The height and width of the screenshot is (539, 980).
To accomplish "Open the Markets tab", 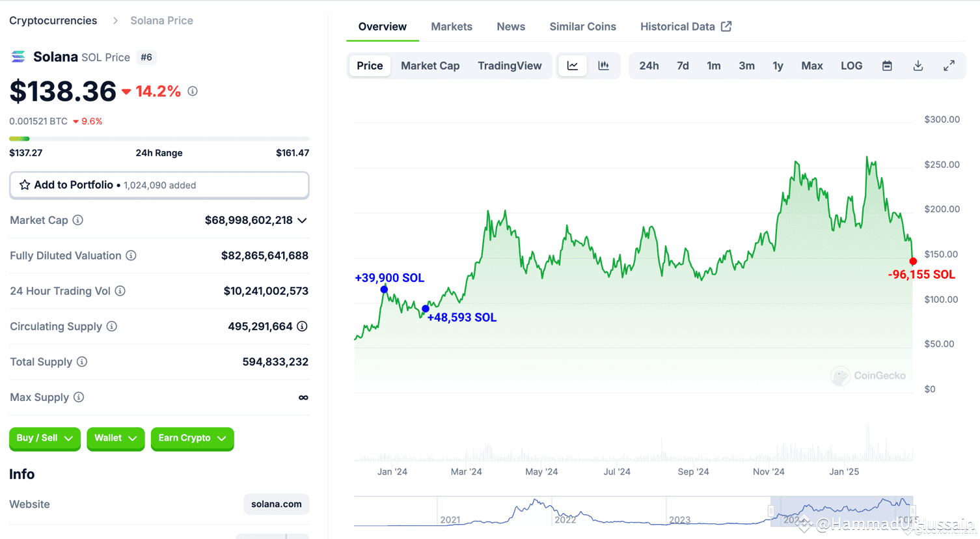I will point(452,27).
